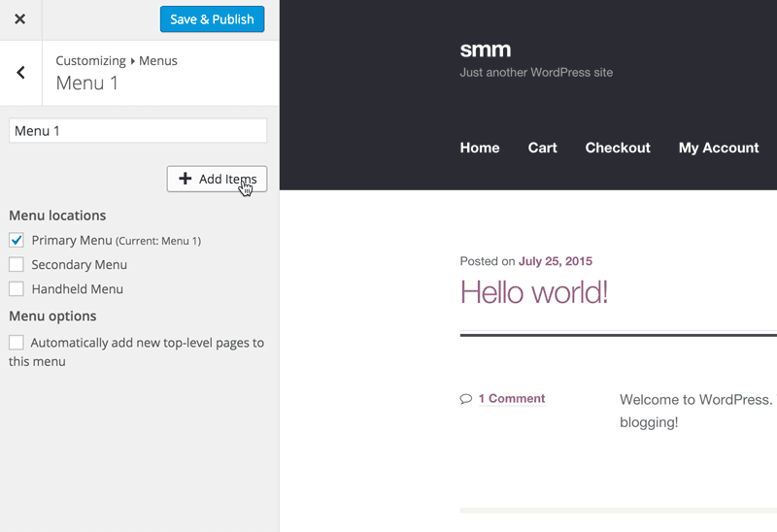777x532 pixels.
Task: Go back using the left chevron arrow
Action: [x=20, y=73]
